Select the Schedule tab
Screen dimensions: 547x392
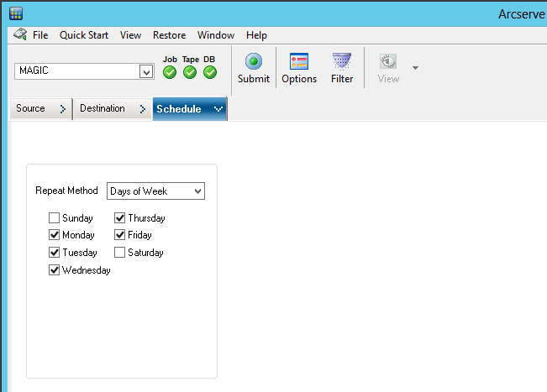coord(190,109)
